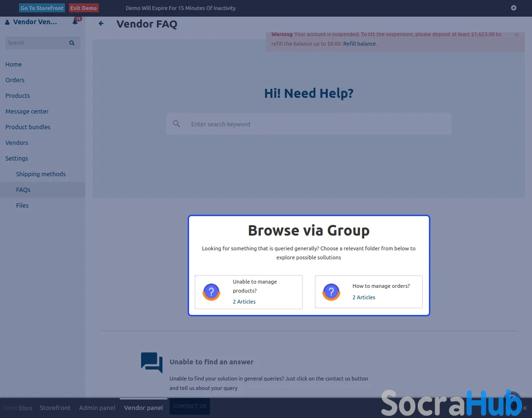This screenshot has width=532, height=418.
Task: Open Product bundles in the sidebar
Action: click(x=28, y=127)
